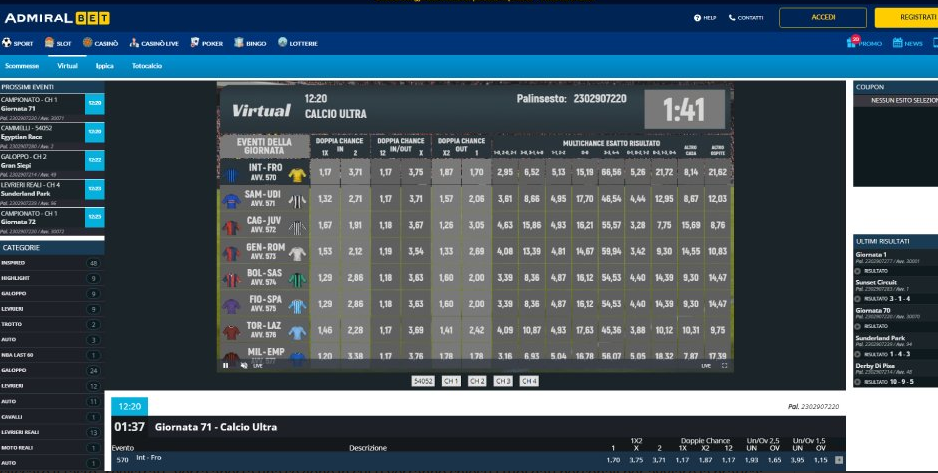Enter fullscreen on the video player

[x=724, y=365]
